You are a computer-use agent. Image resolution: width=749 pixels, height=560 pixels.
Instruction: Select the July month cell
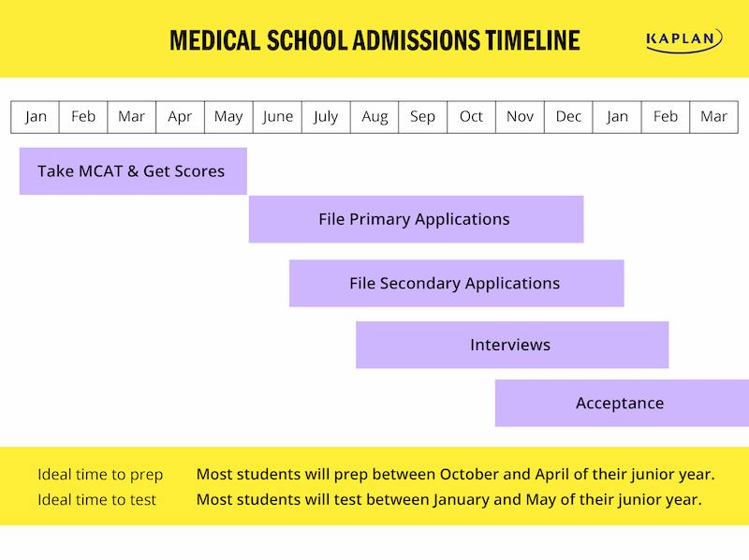tap(326, 117)
